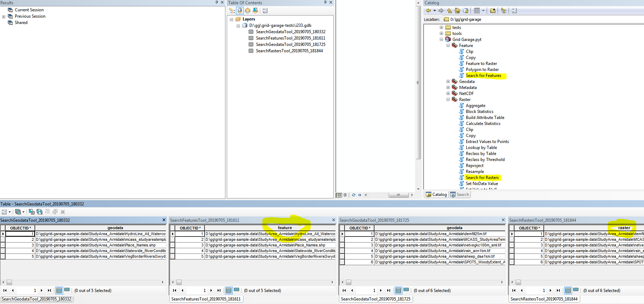Image resolution: width=644 pixels, height=304 pixels.
Task: Click Select By Attributes icon
Action: pos(32,212)
